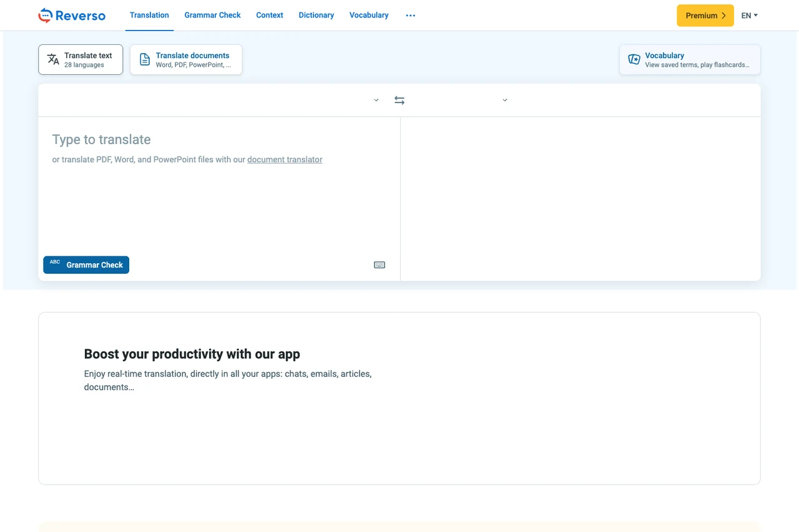Click the blue Grammar Check button
Image resolution: width=799 pixels, height=532 pixels.
(x=86, y=265)
